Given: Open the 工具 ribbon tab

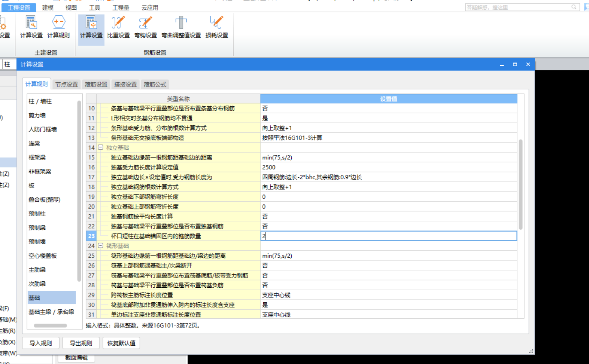Looking at the screenshot, I should click(94, 7).
